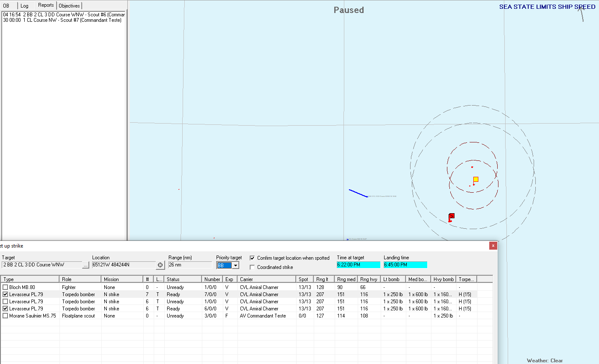Screen dimensions: 599x364
Task: Uncheck Levasseur PL.79 Ready 6/0/0 row
Action: point(5,309)
